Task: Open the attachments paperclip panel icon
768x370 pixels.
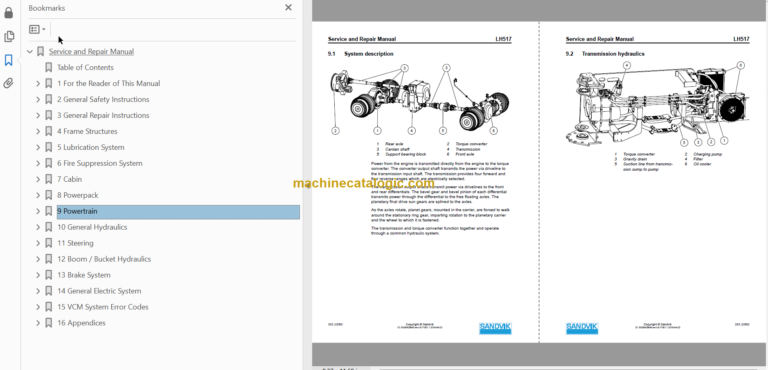Action: click(x=8, y=83)
